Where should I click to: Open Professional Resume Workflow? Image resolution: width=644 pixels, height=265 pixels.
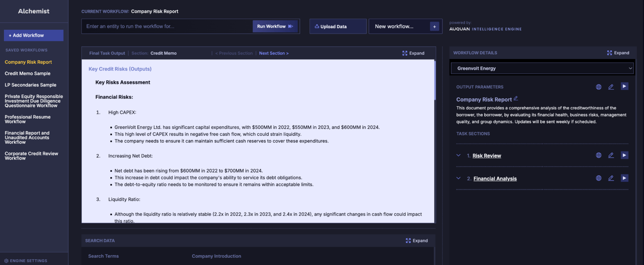coord(28,119)
